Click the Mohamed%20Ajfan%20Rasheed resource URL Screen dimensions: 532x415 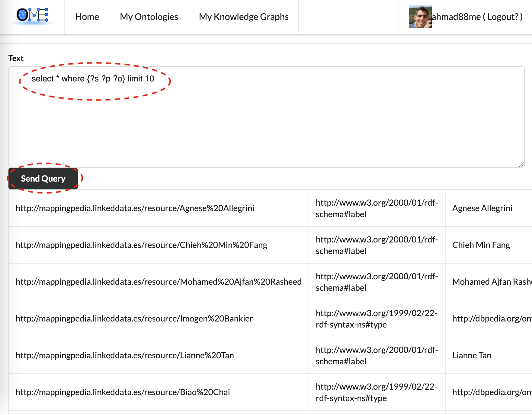coord(159,282)
